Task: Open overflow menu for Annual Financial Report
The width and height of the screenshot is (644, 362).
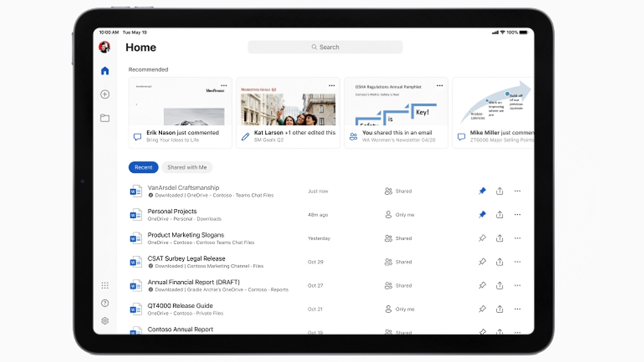Action: pos(517,285)
